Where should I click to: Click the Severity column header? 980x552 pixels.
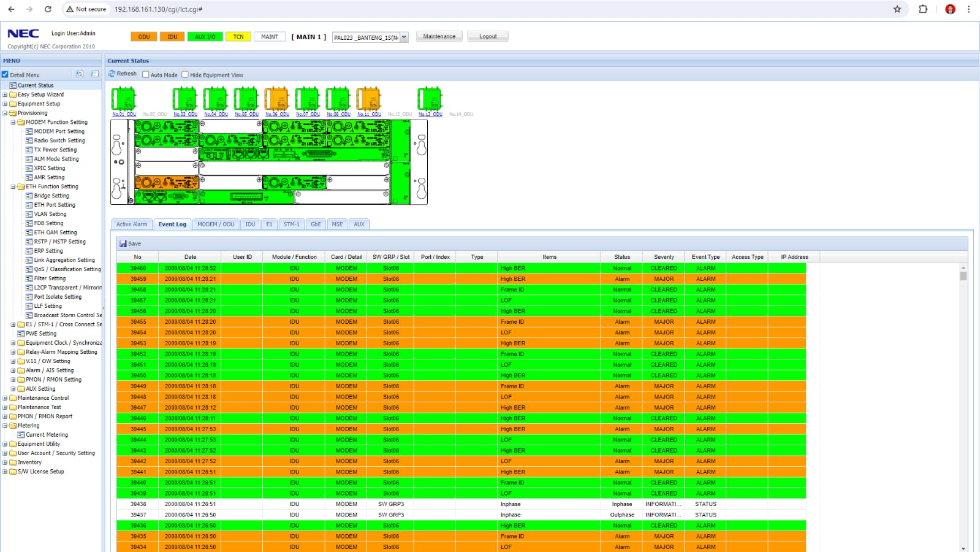[664, 257]
